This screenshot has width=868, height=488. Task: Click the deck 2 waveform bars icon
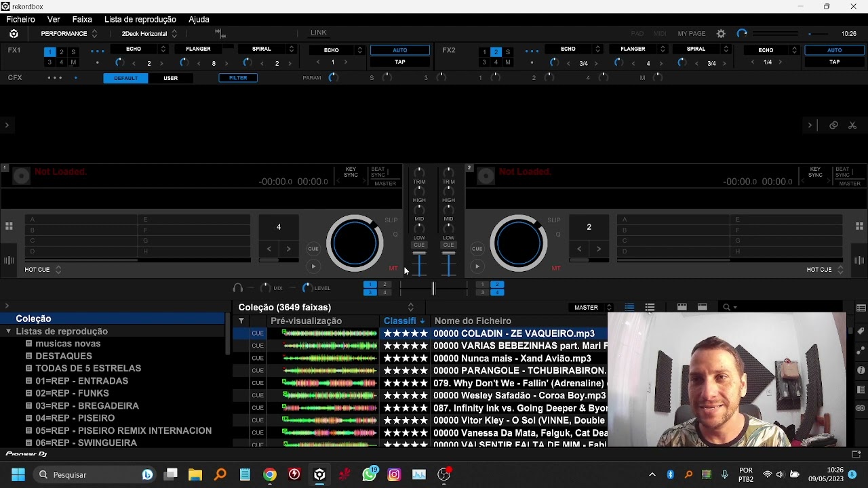point(859,261)
